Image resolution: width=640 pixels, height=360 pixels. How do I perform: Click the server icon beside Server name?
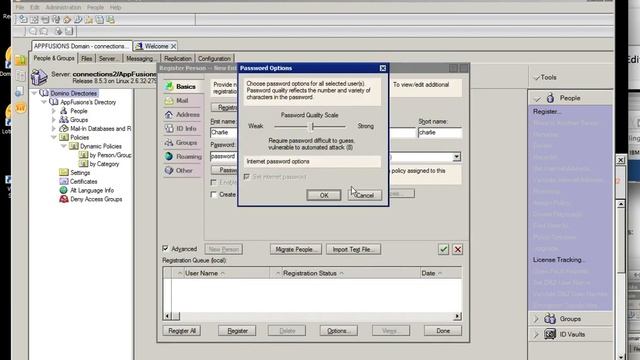pyautogui.click(x=39, y=78)
